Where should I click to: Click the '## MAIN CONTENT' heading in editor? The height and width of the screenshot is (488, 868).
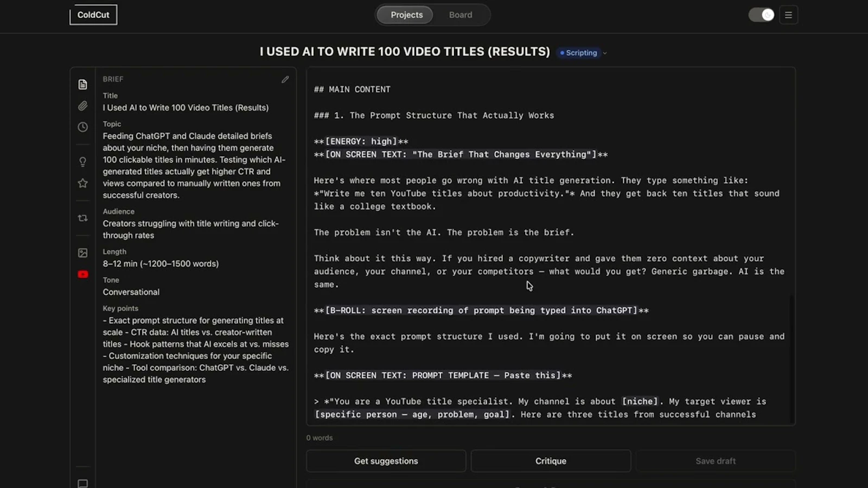click(352, 89)
